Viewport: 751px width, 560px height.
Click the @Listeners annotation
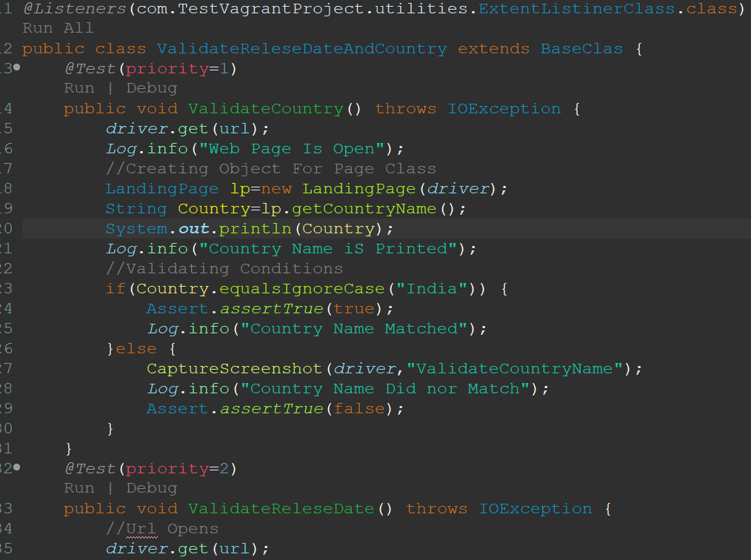74,9
